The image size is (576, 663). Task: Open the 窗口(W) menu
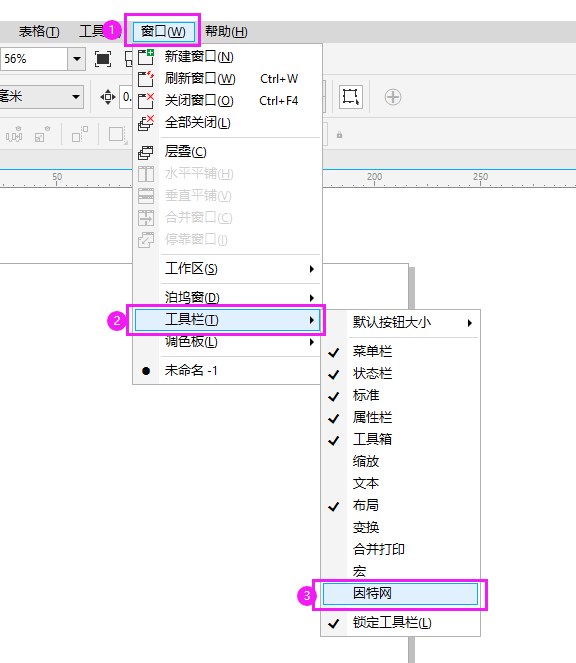coord(163,32)
